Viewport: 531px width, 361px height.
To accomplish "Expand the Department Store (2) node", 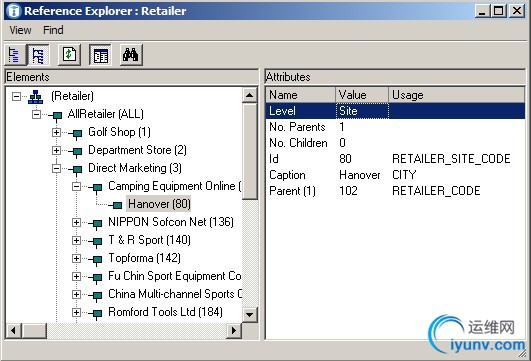I will pos(57,150).
